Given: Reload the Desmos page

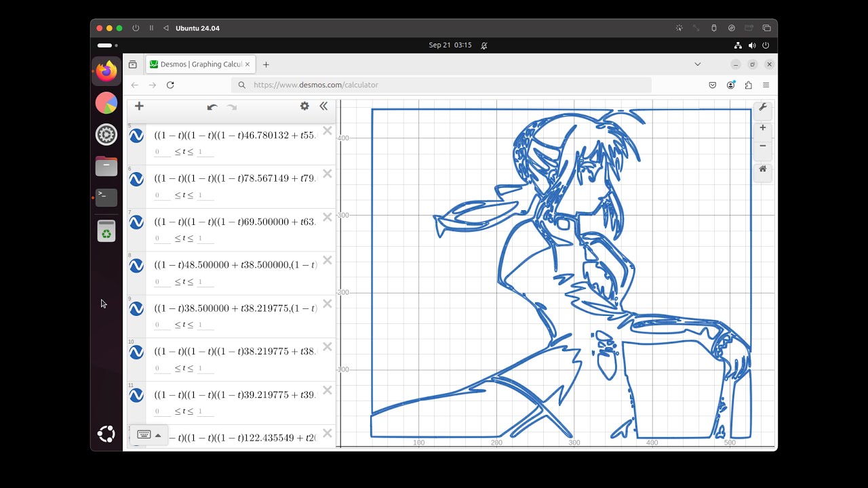Looking at the screenshot, I should (x=170, y=85).
